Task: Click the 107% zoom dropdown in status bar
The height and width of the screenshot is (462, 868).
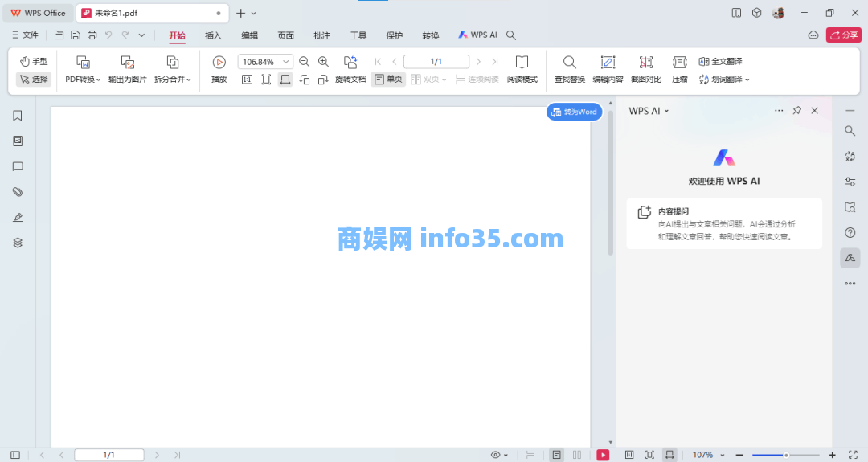Action: pyautogui.click(x=708, y=455)
